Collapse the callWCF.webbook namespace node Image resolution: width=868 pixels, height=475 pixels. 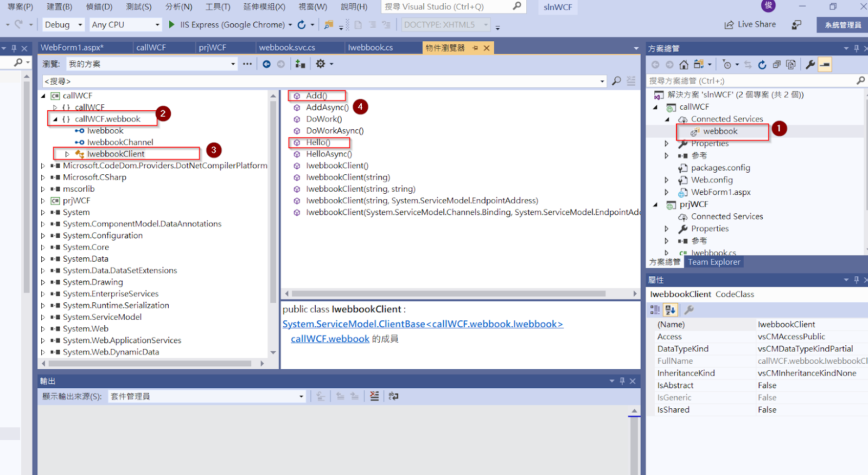click(x=55, y=119)
